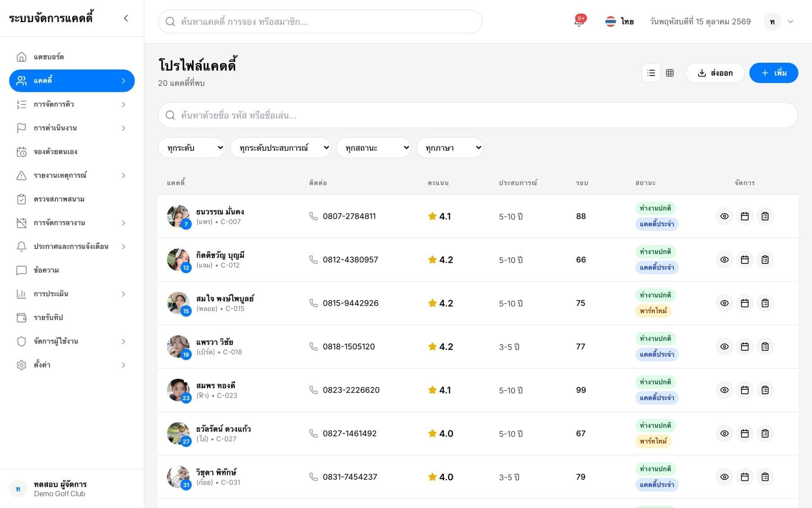Change language via ไทย flag selector

point(619,21)
